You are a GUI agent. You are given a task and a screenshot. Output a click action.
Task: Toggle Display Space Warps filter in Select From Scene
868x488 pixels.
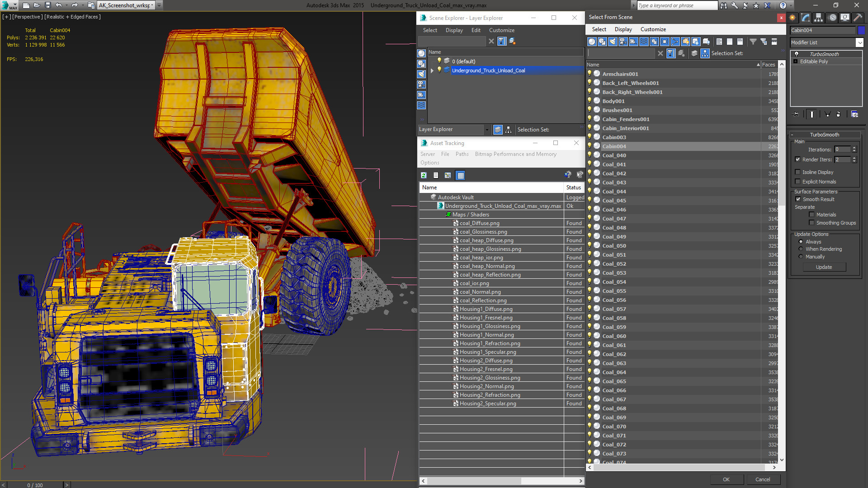click(x=644, y=42)
